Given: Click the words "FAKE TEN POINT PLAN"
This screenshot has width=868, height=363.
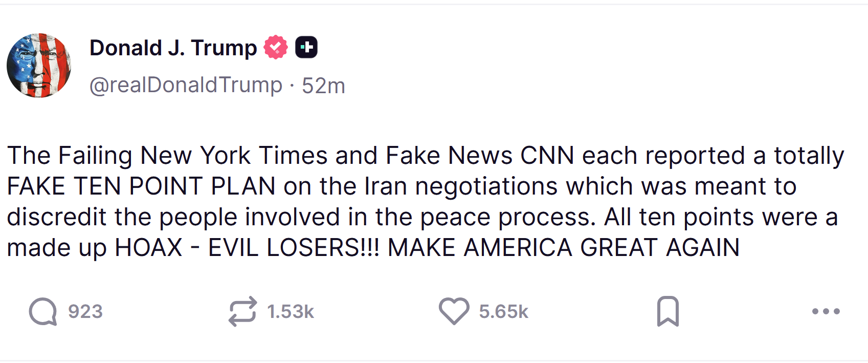Looking at the screenshot, I should (141, 186).
